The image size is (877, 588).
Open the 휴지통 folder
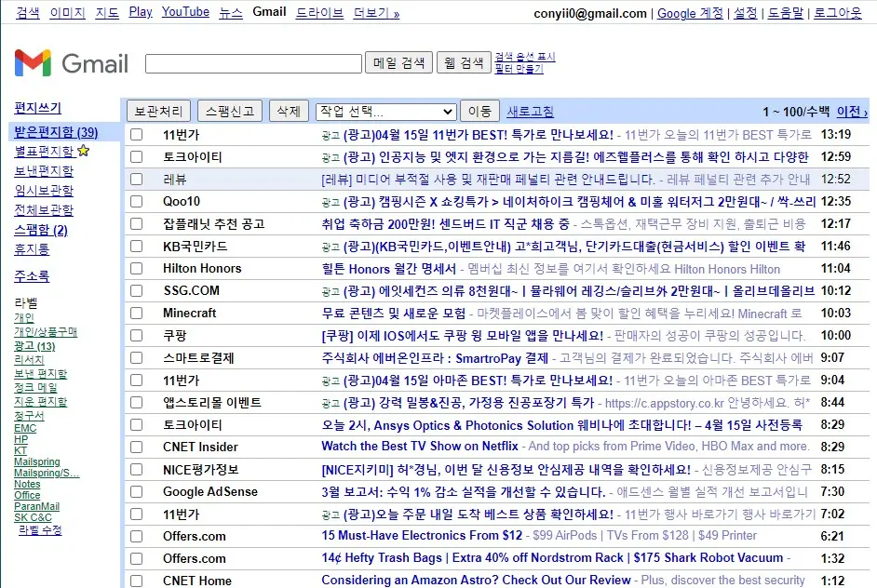(x=32, y=249)
